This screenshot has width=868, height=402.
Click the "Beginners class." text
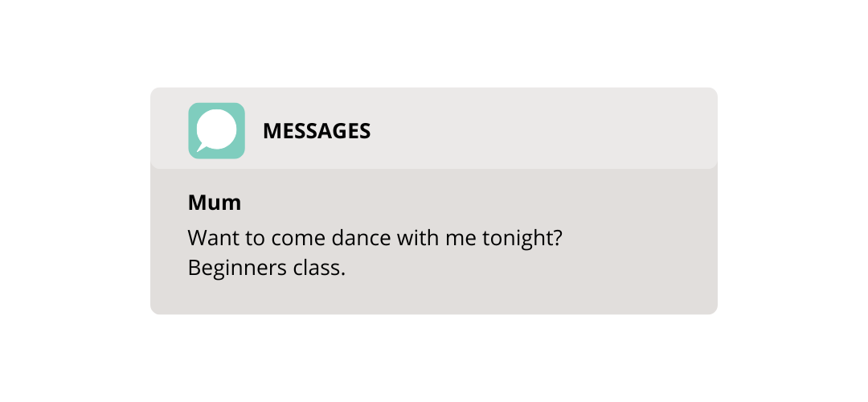[x=266, y=268]
